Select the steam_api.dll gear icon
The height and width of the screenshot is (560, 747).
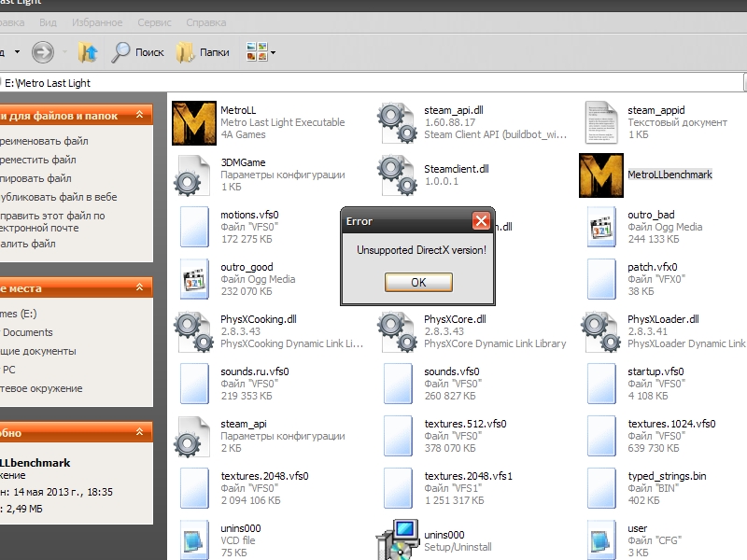pos(398,123)
